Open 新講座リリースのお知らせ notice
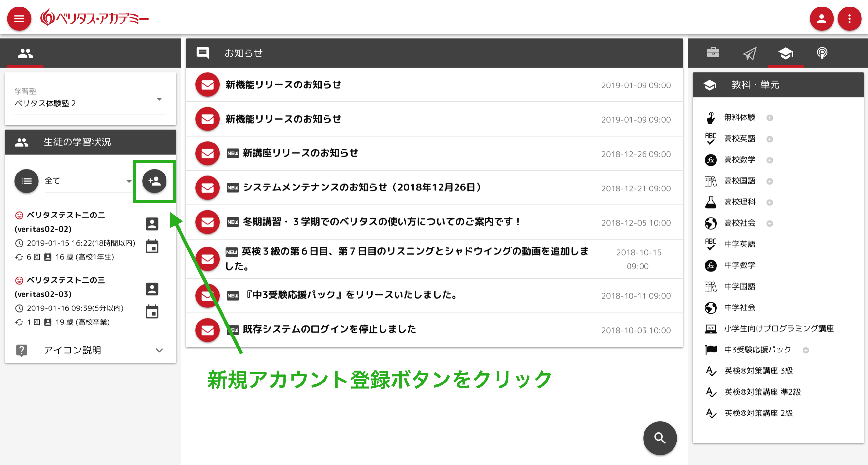The width and height of the screenshot is (868, 465). [x=434, y=154]
